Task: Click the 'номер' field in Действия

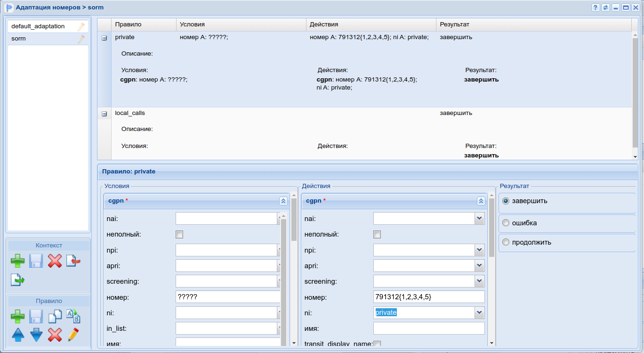Action: click(x=428, y=297)
